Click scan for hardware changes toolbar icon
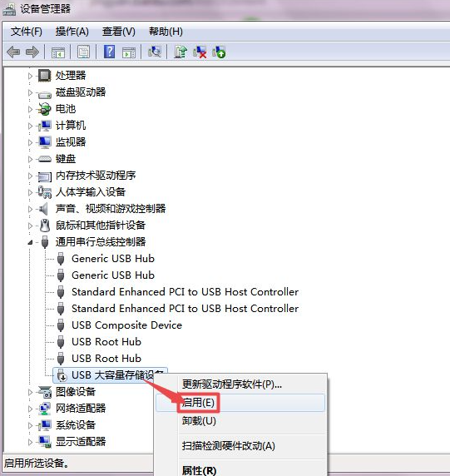The width and height of the screenshot is (450, 476). click(x=155, y=52)
